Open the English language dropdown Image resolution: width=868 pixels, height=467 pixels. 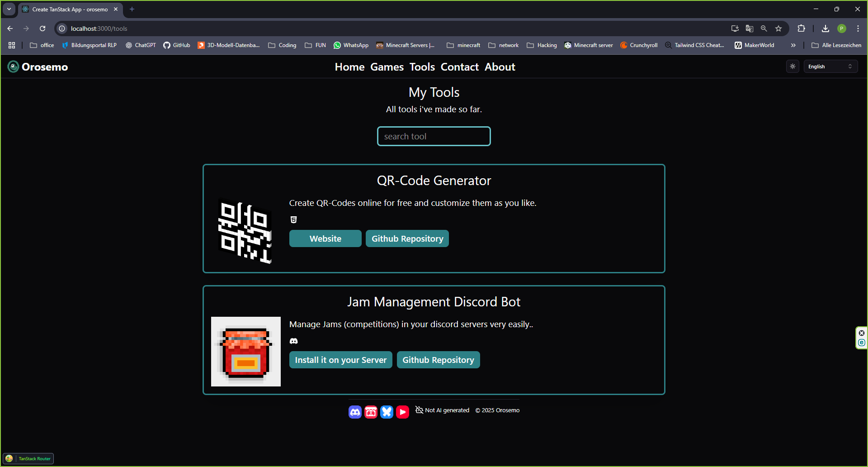pos(830,67)
